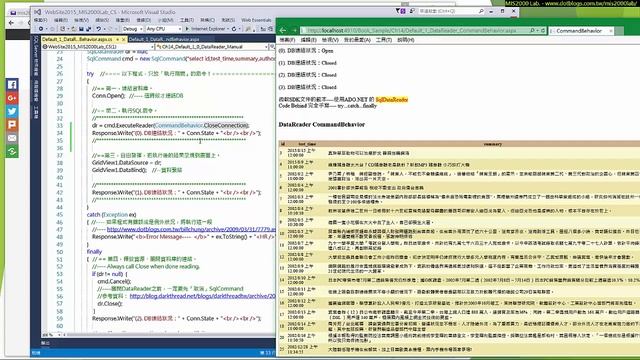Click the cmd.Cancel(); code line
This screenshot has width=640, height=360.
click(113, 281)
